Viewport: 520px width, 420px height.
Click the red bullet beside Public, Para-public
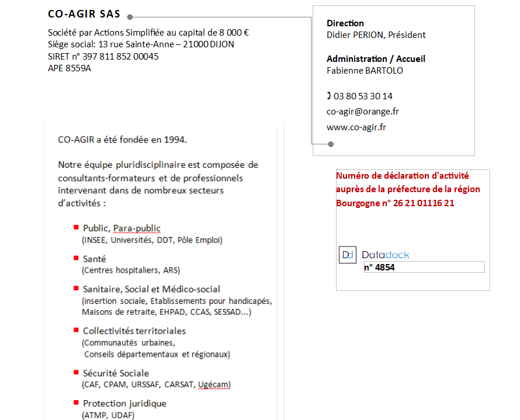76,227
